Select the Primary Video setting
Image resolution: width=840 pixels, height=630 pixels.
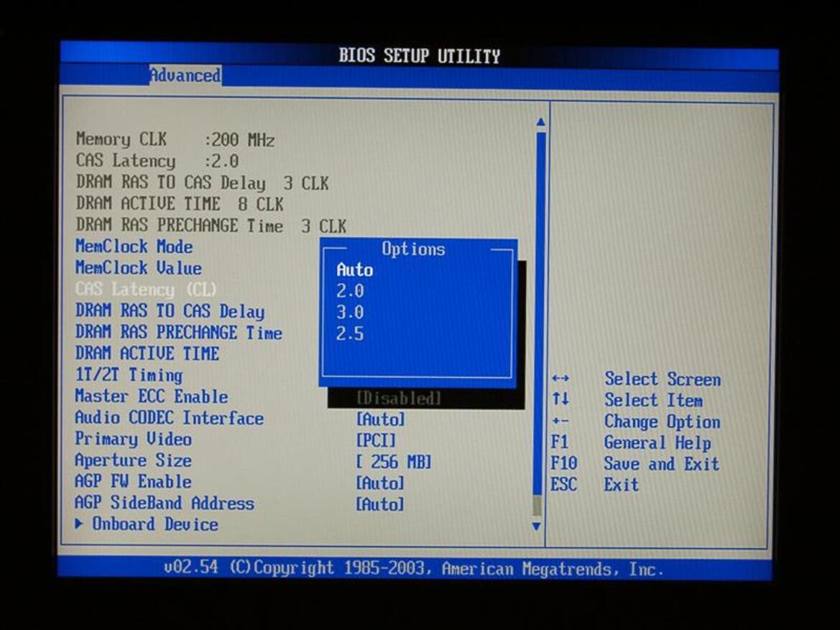coord(133,440)
